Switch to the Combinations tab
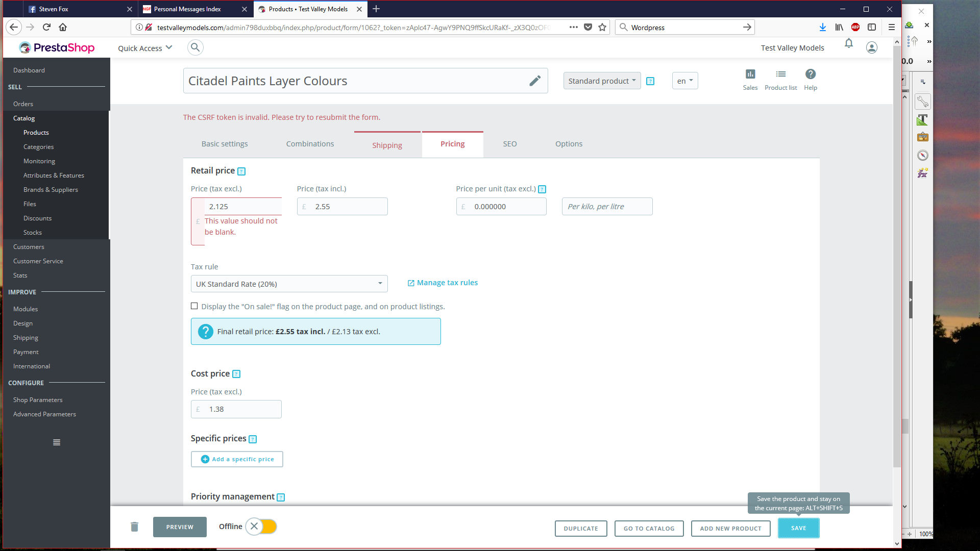This screenshot has width=980, height=551. (x=310, y=144)
